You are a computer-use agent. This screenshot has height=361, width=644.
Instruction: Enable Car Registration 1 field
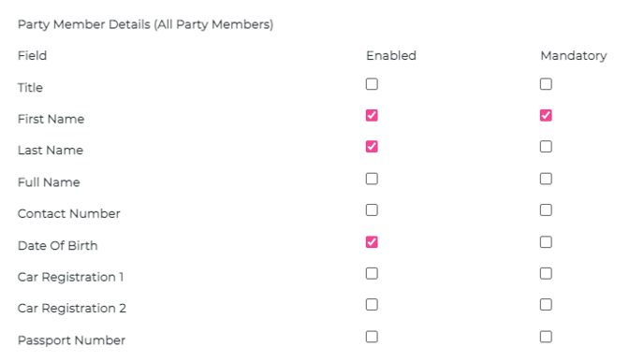pos(372,274)
